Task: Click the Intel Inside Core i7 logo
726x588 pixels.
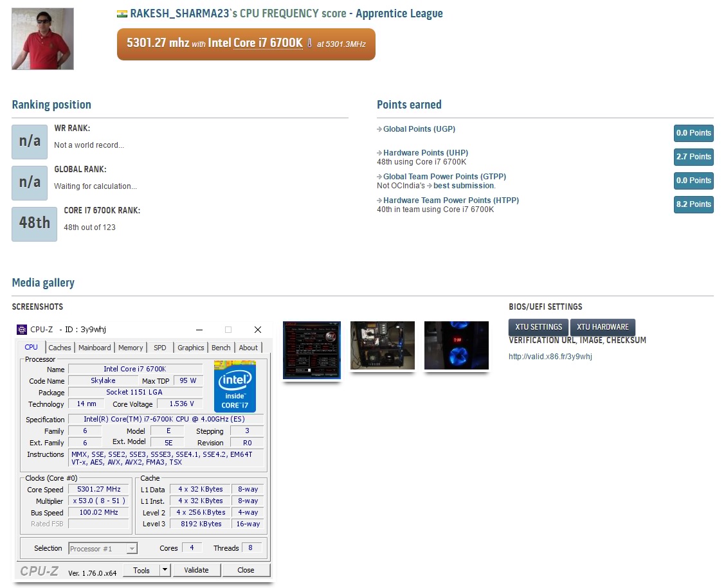Action: (235, 386)
